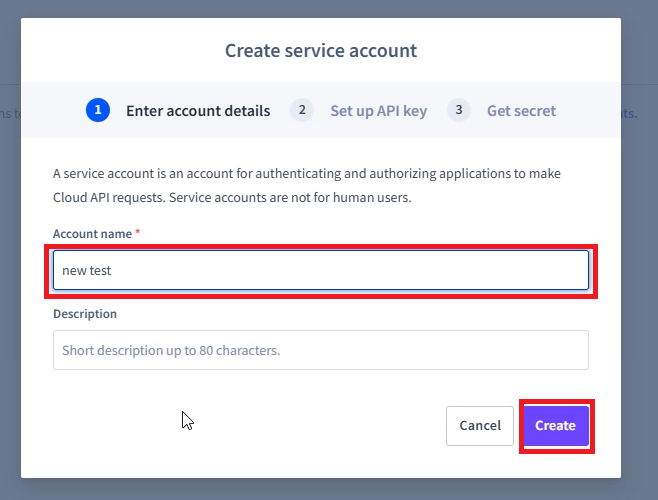
Task: Click the 'Service accounts are not for human users' sentence
Action: 290,197
